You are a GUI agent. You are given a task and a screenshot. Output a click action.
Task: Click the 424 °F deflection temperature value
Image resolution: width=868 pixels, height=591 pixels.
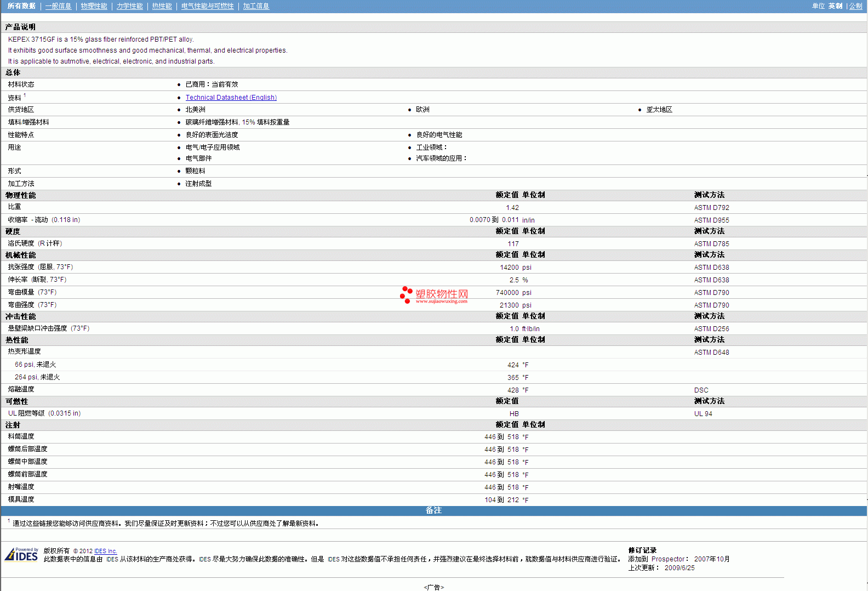[x=518, y=365]
